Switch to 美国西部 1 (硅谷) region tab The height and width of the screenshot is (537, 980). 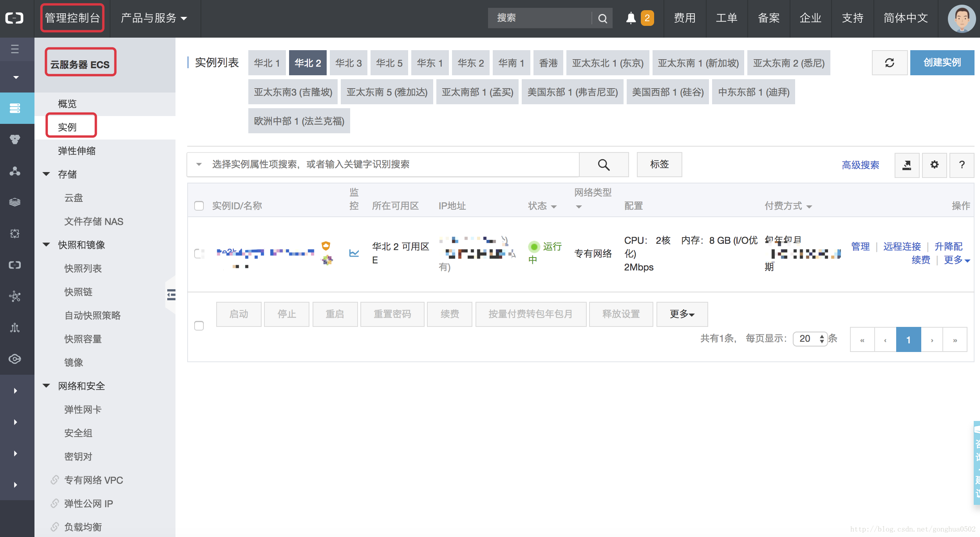[668, 92]
